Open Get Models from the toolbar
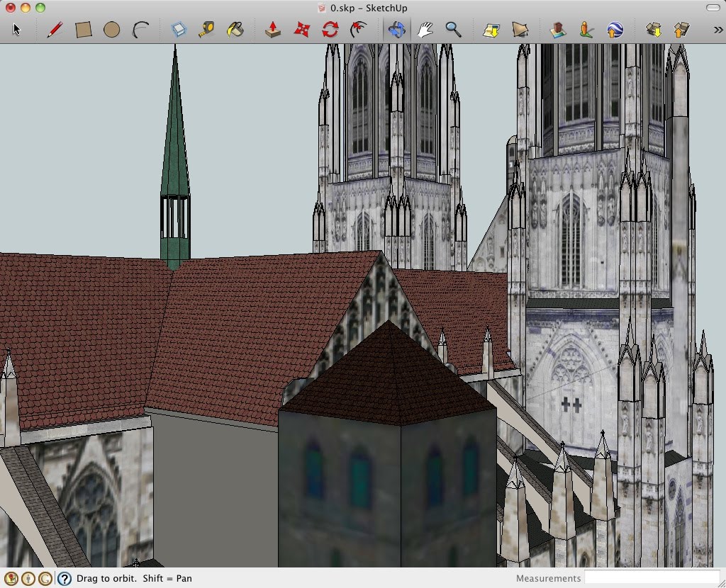Viewport: 726px width, 588px height. point(653,30)
